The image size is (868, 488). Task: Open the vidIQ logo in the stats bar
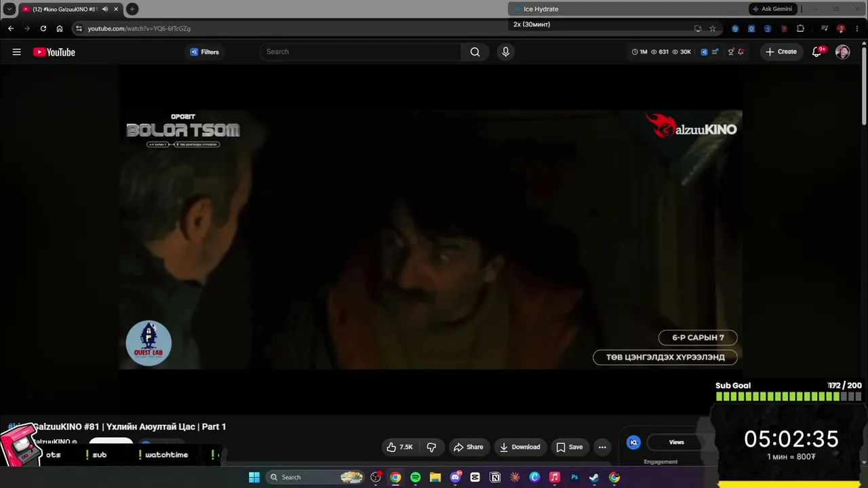704,52
